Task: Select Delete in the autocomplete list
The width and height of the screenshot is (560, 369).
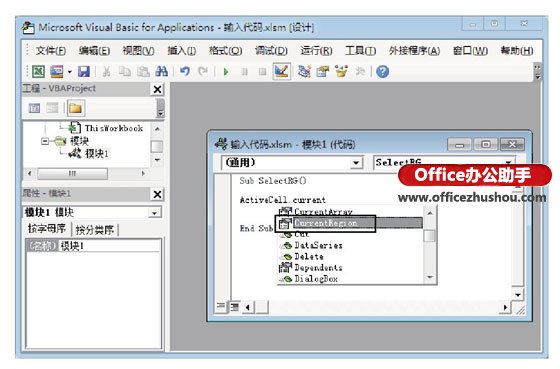Action: tap(309, 256)
